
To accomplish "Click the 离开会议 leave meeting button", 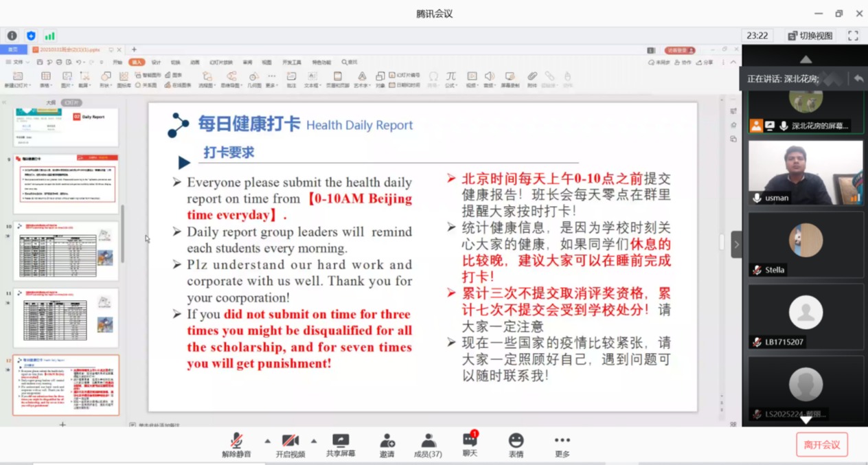I will click(x=822, y=444).
